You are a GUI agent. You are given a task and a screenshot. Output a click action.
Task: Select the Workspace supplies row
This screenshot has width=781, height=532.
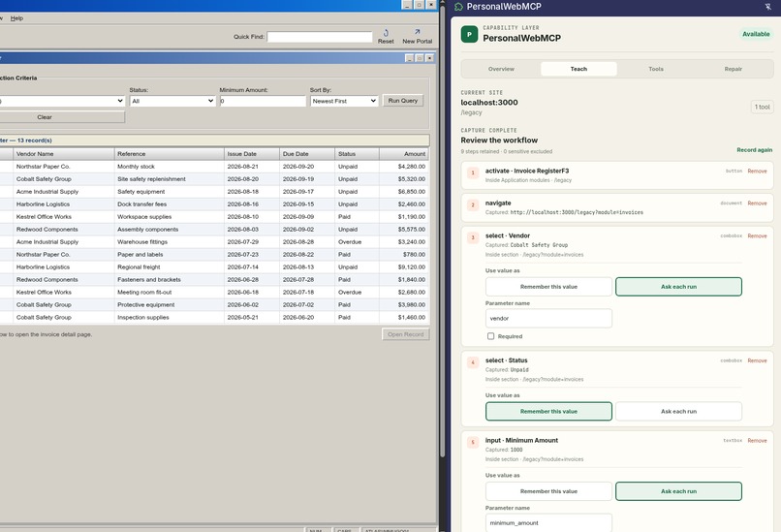point(214,217)
